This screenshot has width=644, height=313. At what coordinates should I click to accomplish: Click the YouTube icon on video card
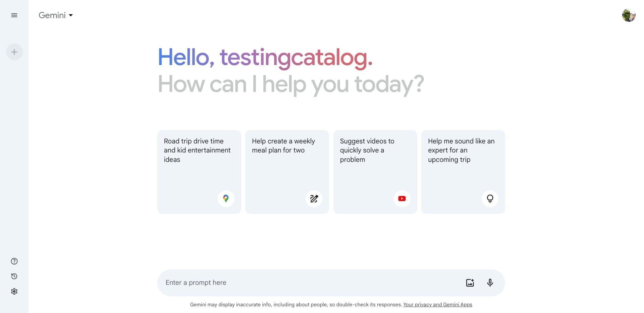coord(402,199)
